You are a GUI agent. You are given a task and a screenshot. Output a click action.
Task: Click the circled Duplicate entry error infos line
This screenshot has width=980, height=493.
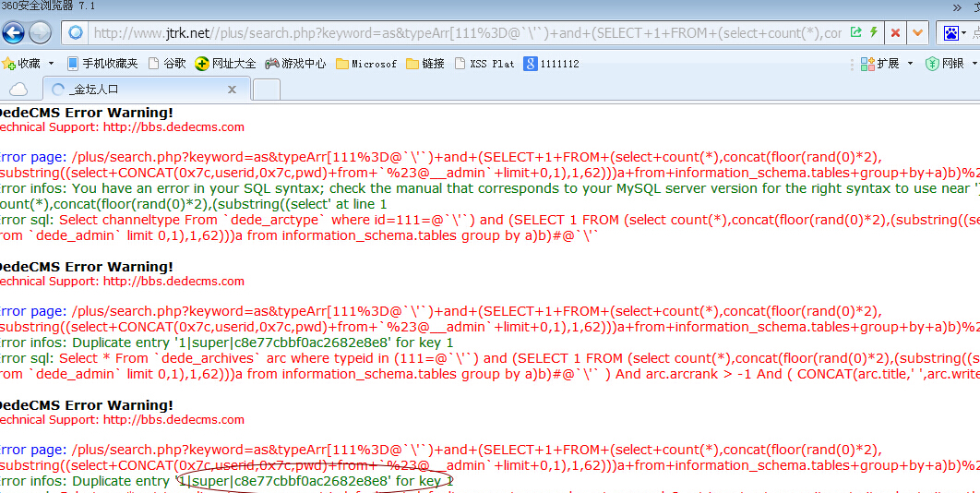point(226,481)
